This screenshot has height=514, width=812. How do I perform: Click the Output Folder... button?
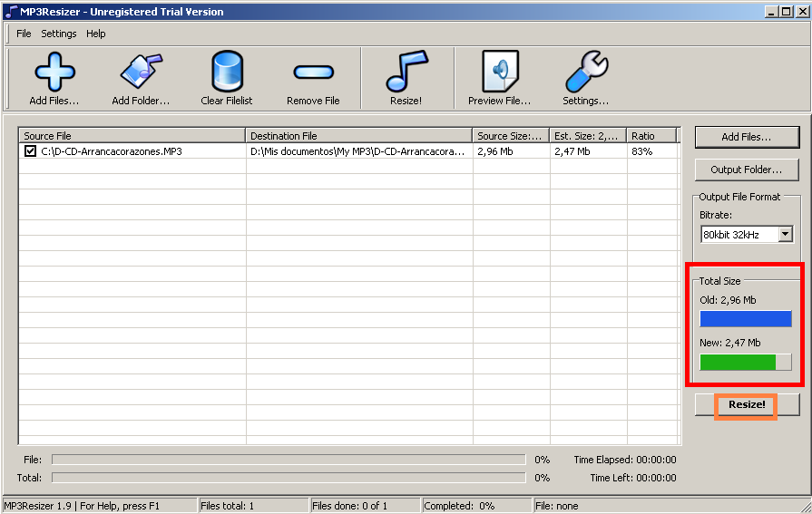coord(747,170)
